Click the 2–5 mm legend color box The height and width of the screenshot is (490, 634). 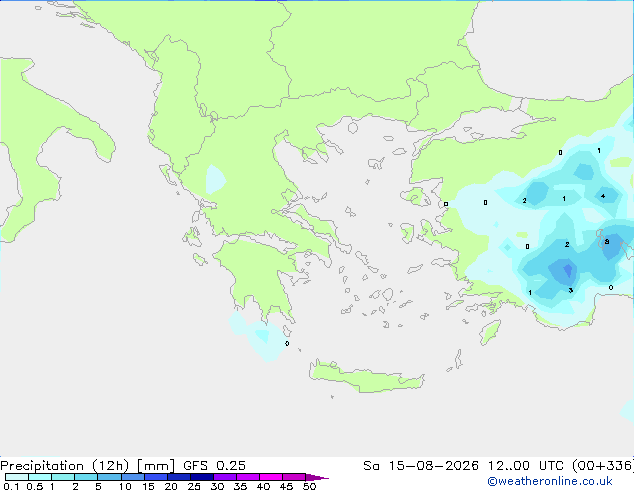click(x=86, y=477)
